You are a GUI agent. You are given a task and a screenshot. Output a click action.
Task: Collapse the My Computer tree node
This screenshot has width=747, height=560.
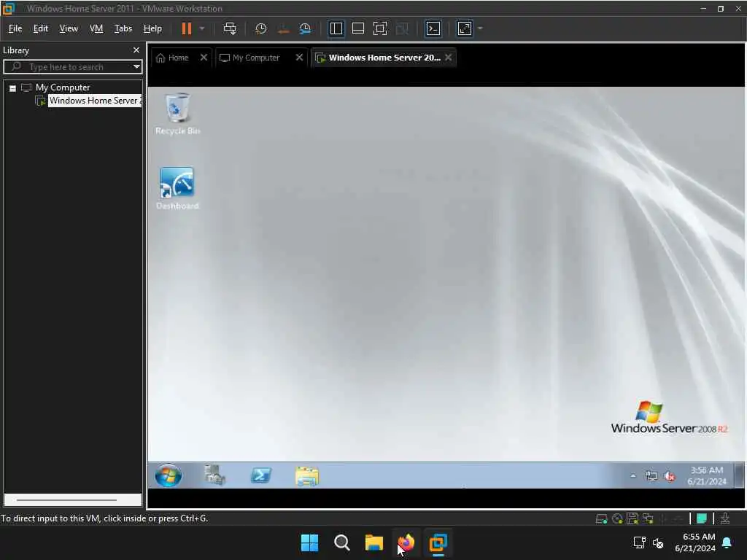(x=13, y=88)
